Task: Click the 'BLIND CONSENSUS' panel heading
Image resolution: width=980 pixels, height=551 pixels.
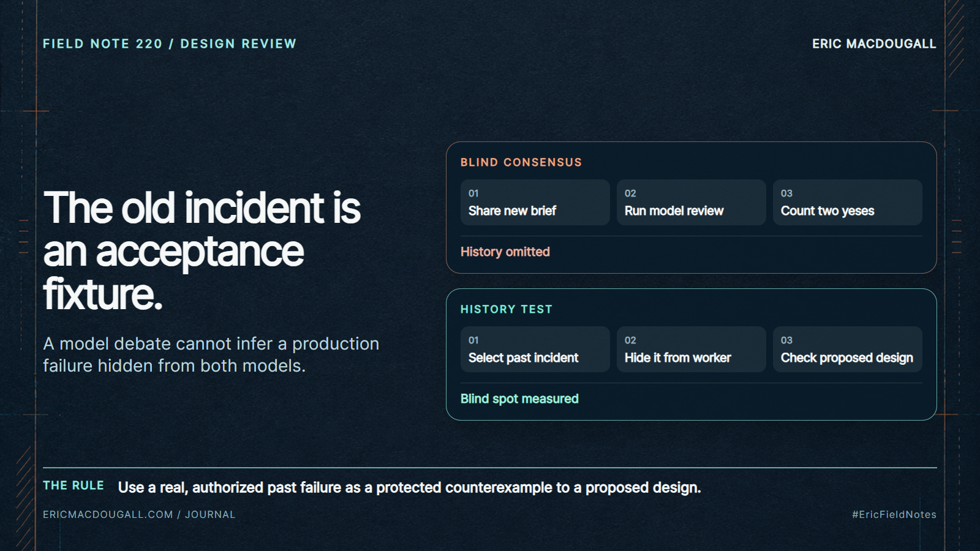Action: click(521, 162)
